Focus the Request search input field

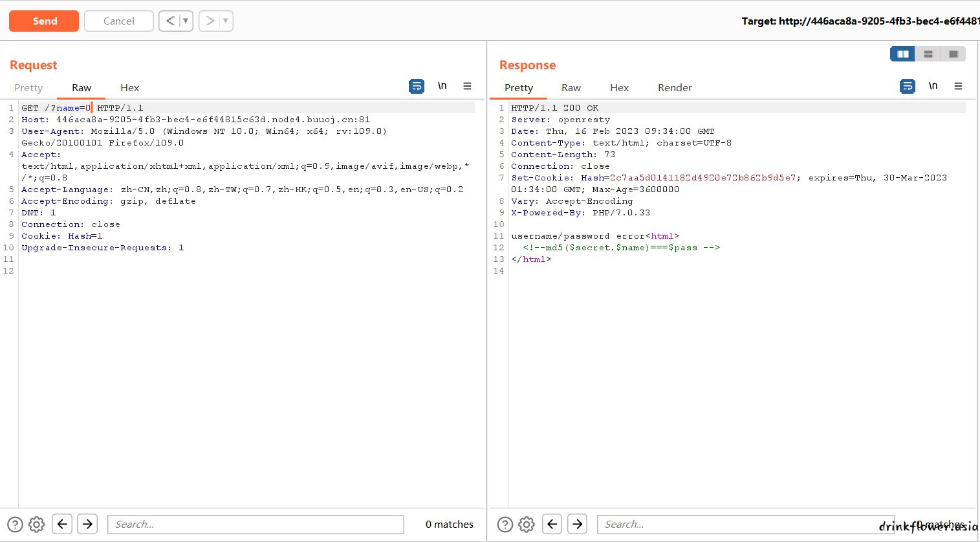click(256, 524)
